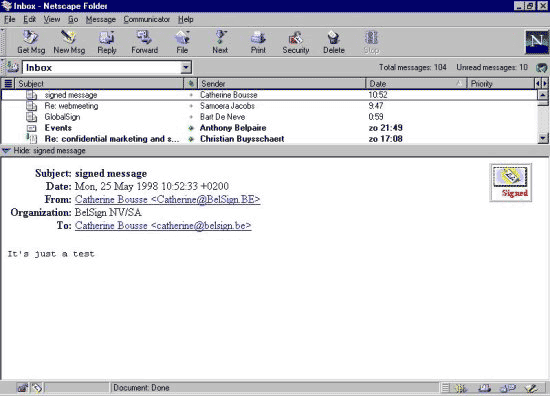The height and width of the screenshot is (396, 550).
Task: Select message from Christian Buysschaert
Action: click(x=269, y=139)
